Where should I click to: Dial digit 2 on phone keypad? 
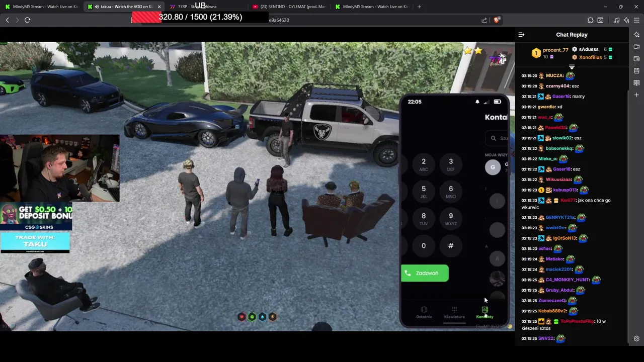[x=424, y=164]
